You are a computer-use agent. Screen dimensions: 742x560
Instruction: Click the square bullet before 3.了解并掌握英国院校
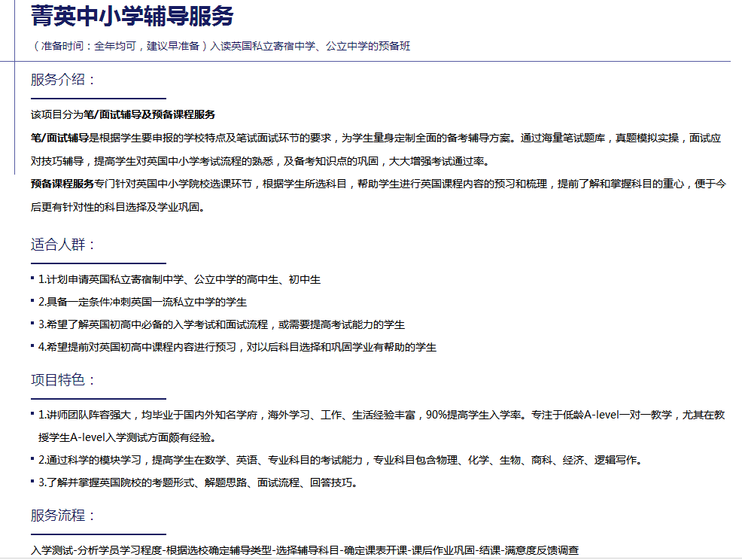[x=32, y=482]
